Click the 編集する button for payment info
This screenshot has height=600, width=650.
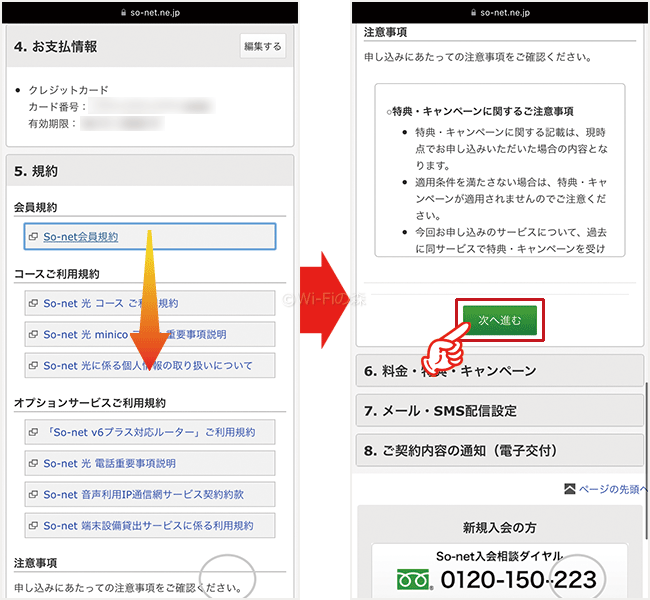tap(262, 46)
